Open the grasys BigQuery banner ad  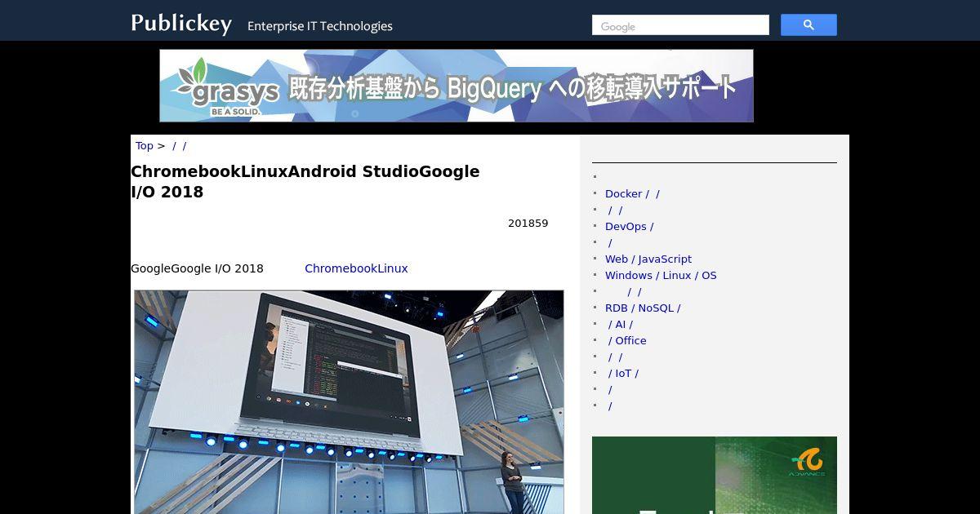click(457, 86)
